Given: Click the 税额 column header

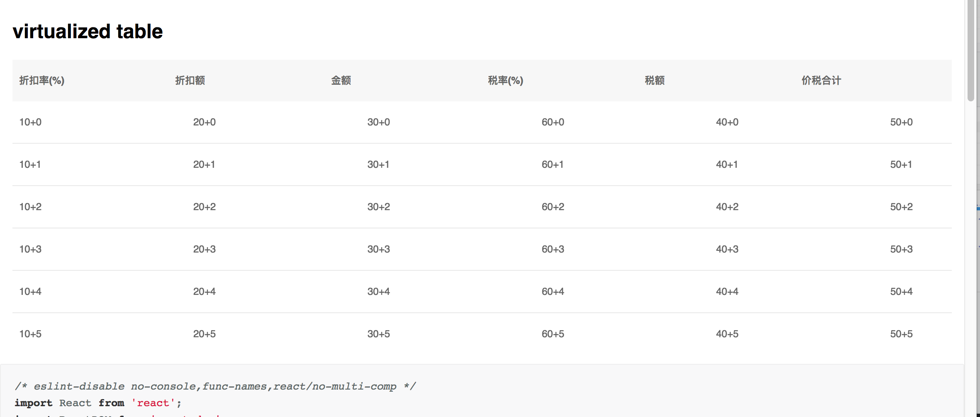Looking at the screenshot, I should (655, 81).
